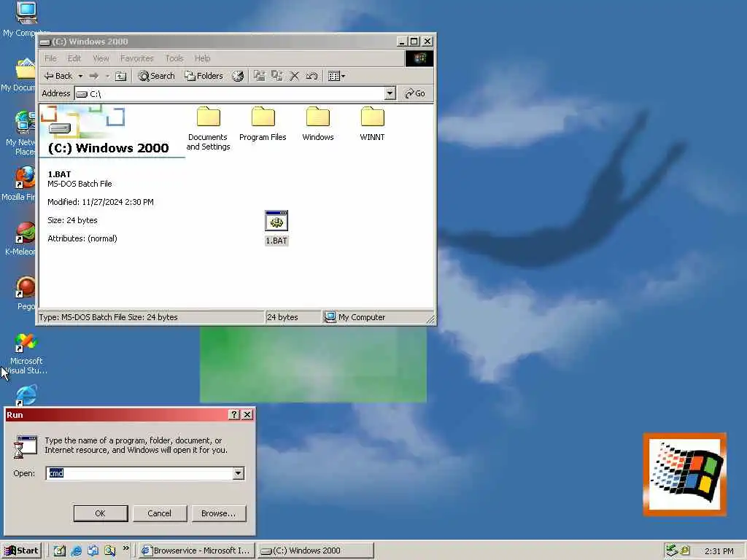This screenshot has height=560, width=747.
Task: Switch to (C:) Windows 2000 taskbar button
Action: pyautogui.click(x=315, y=551)
